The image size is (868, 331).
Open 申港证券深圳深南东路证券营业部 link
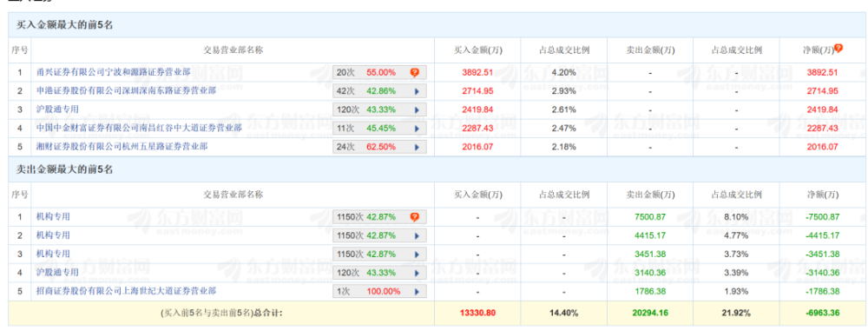(x=126, y=91)
